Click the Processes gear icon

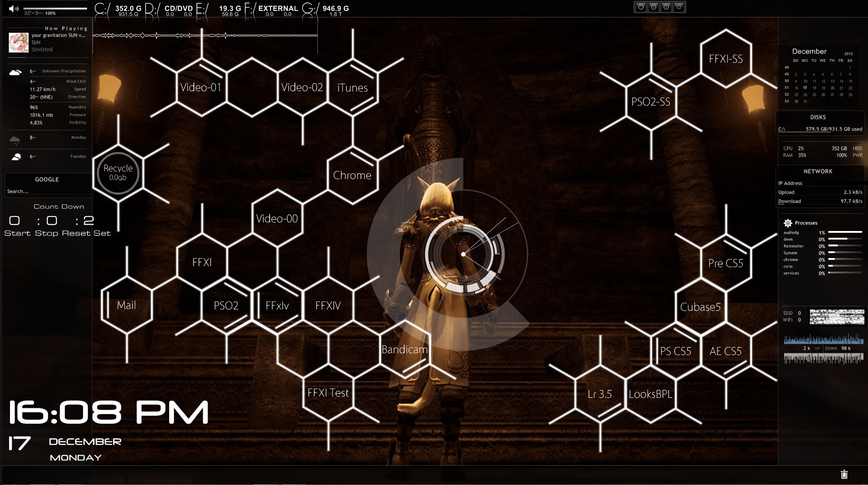coord(788,223)
